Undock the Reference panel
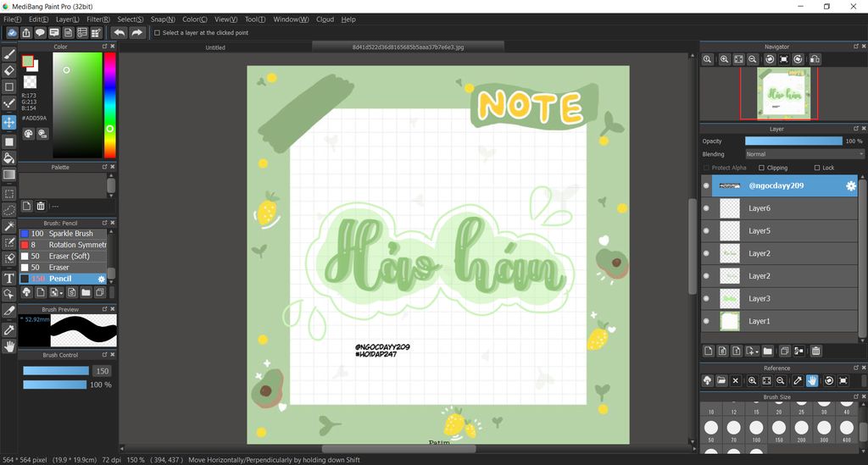The height and width of the screenshot is (465, 868). [x=856, y=368]
